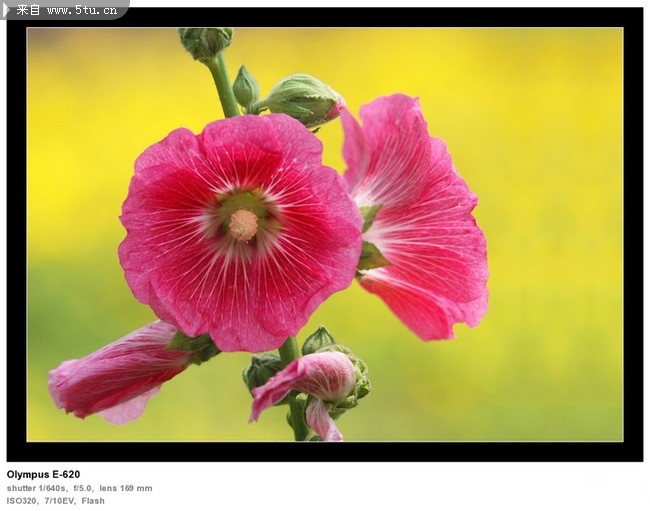Select the shutter 1/640s text
The width and height of the screenshot is (650, 511).
point(36,488)
